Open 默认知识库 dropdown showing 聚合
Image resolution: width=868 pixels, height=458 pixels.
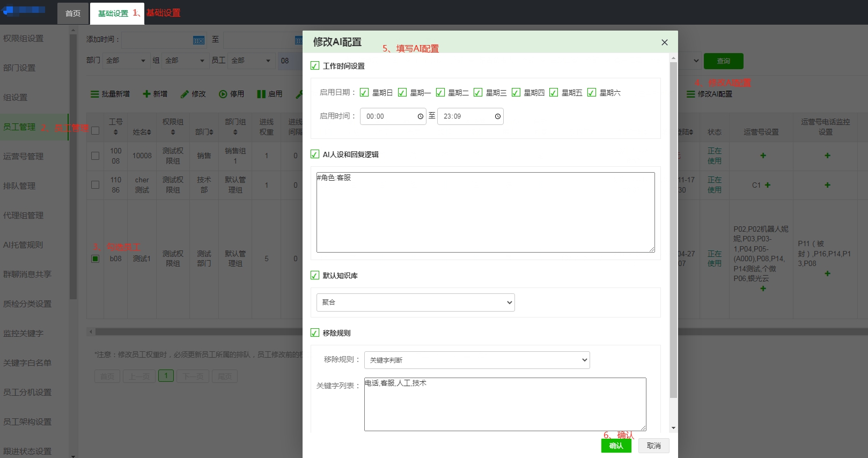(x=416, y=302)
